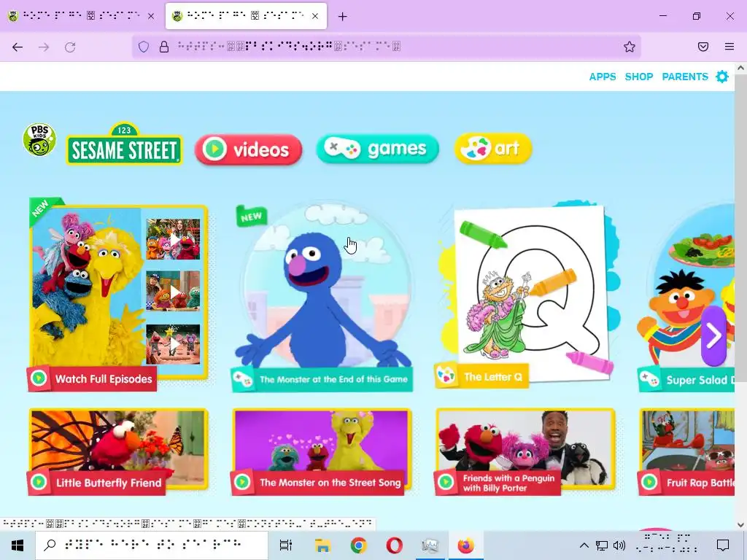Open the Sesame Street logo link
747x560 pixels.
click(x=124, y=144)
